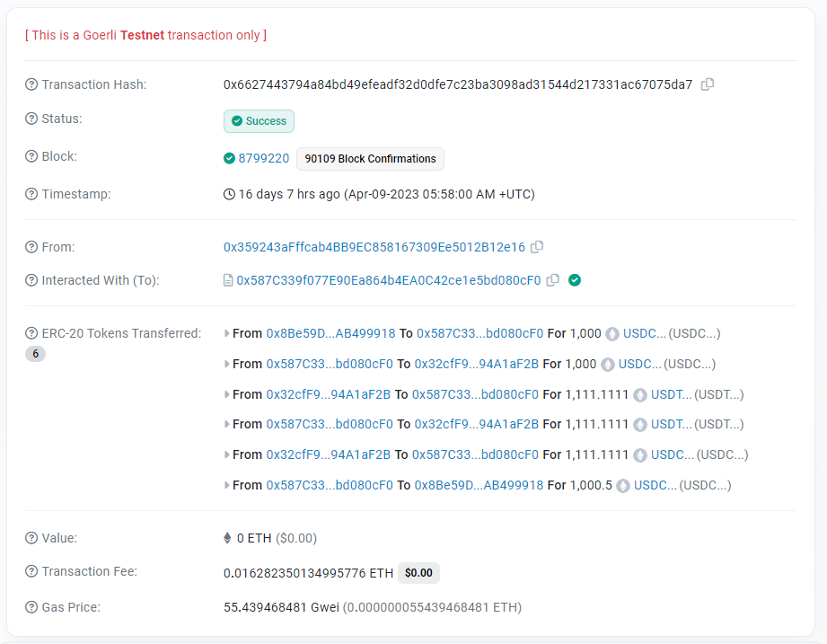Expand third transfer row, first USDT transfer
The height and width of the screenshot is (644, 827).
click(227, 394)
